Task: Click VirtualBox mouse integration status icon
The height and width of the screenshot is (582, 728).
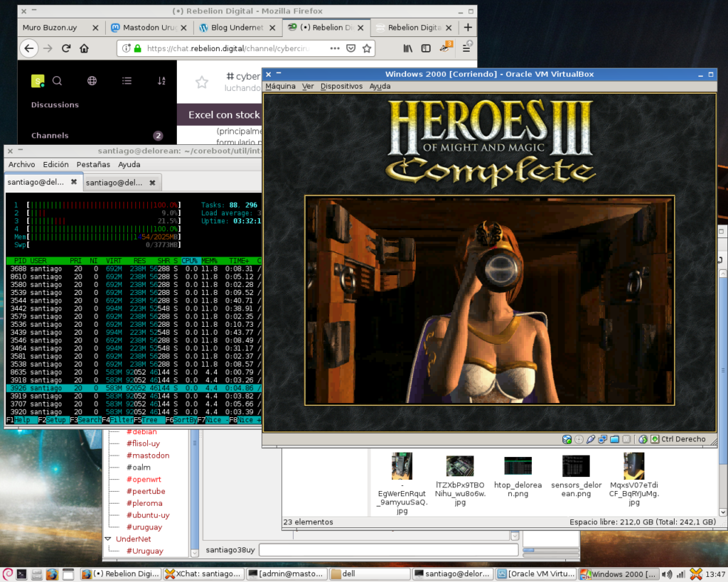Action: click(643, 439)
